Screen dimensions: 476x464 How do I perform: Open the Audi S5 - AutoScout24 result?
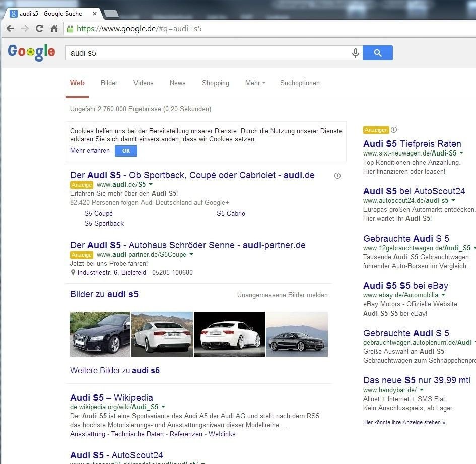[116, 455]
